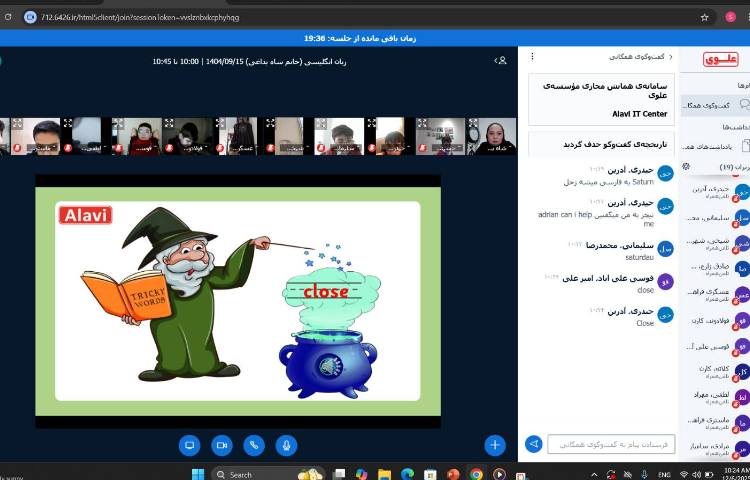Open the users list gear settings
Screen dimensions: 750x480
click(x=686, y=166)
